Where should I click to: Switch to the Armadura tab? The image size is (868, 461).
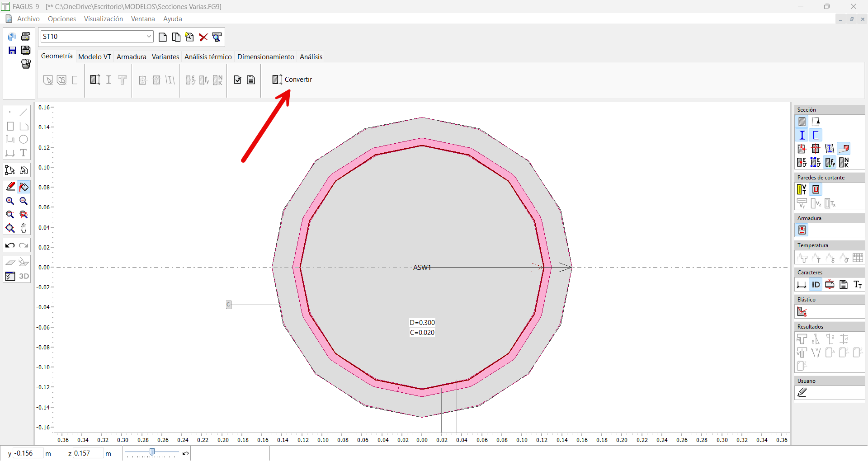coord(131,57)
